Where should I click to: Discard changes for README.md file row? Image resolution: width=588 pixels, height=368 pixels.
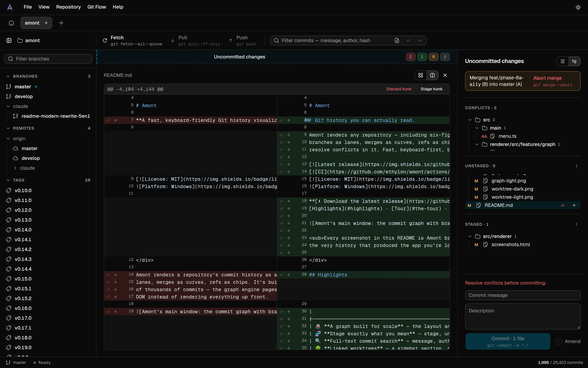tap(562, 205)
